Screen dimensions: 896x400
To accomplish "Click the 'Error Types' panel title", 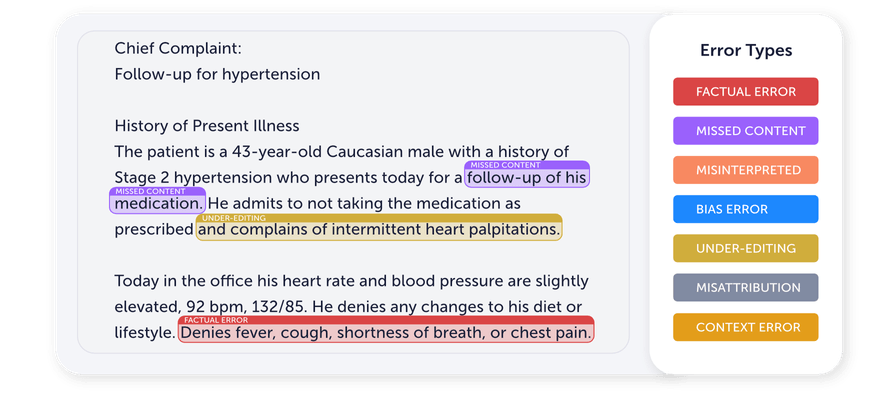I will [746, 50].
